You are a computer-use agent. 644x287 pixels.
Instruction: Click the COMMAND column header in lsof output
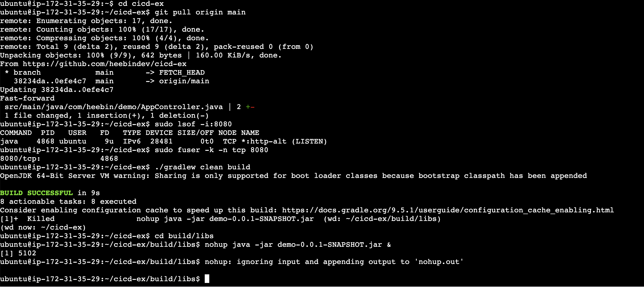(16, 133)
